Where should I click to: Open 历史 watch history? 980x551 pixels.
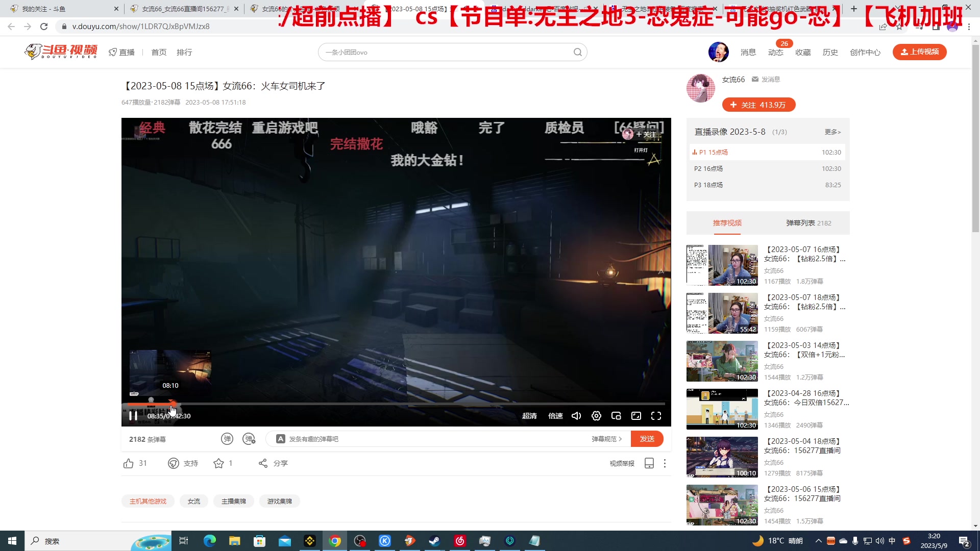tap(830, 52)
